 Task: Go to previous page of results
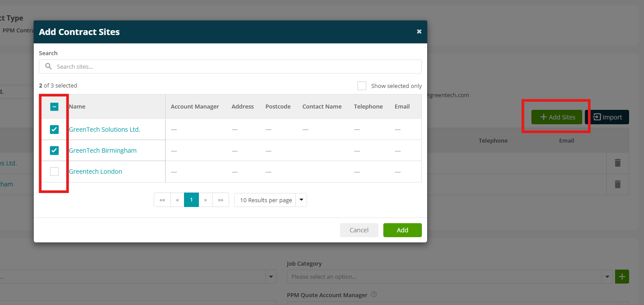coord(177,200)
